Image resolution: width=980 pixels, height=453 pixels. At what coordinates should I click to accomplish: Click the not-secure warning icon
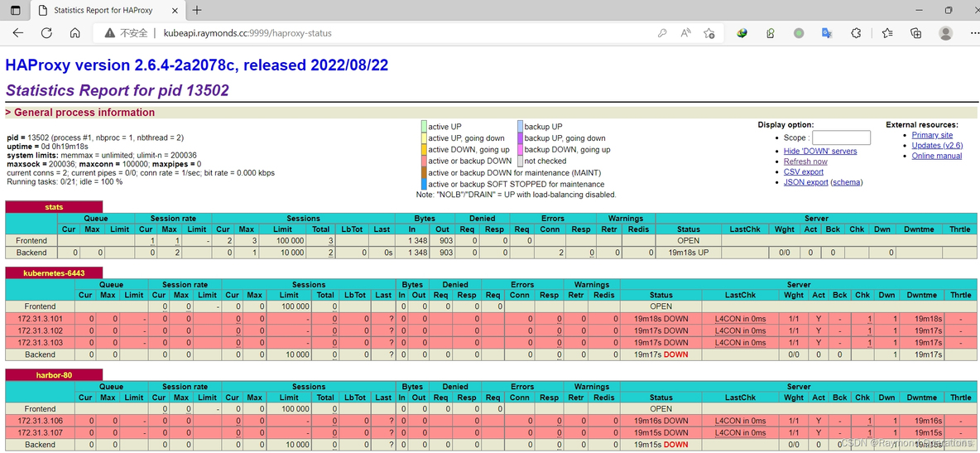pyautogui.click(x=110, y=33)
